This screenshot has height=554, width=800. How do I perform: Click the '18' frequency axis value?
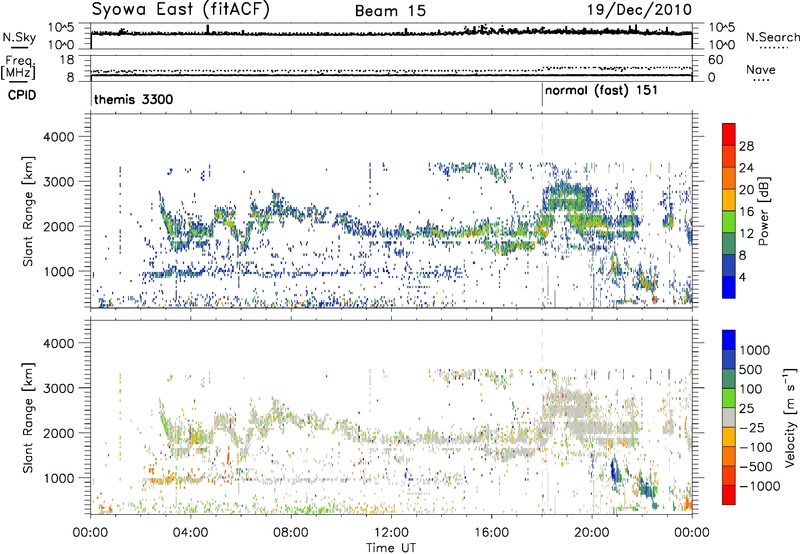coord(67,60)
